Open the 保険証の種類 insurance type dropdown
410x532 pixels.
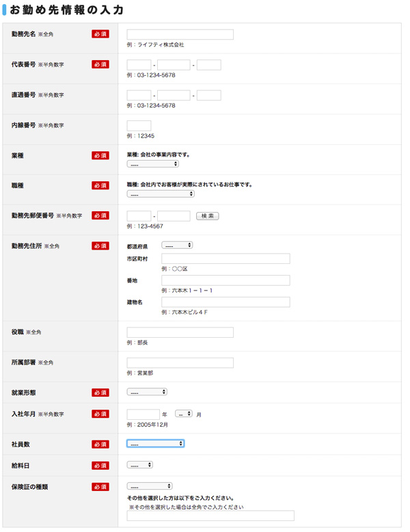150,486
